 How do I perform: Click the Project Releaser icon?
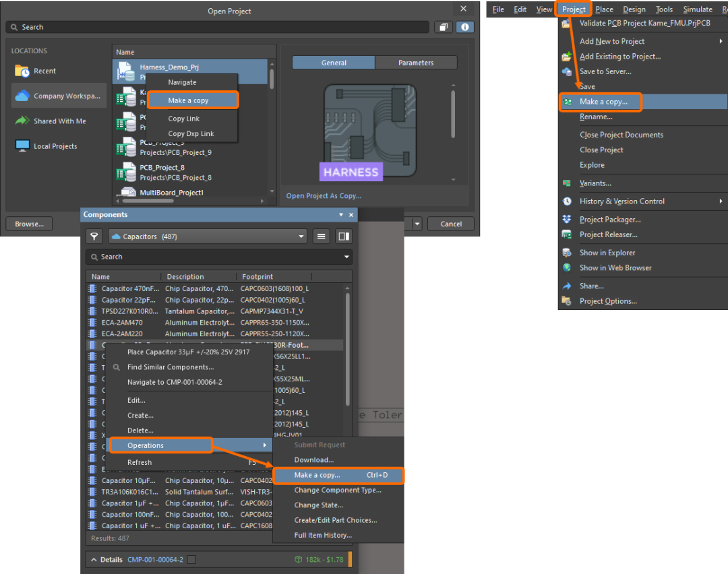pyautogui.click(x=567, y=235)
